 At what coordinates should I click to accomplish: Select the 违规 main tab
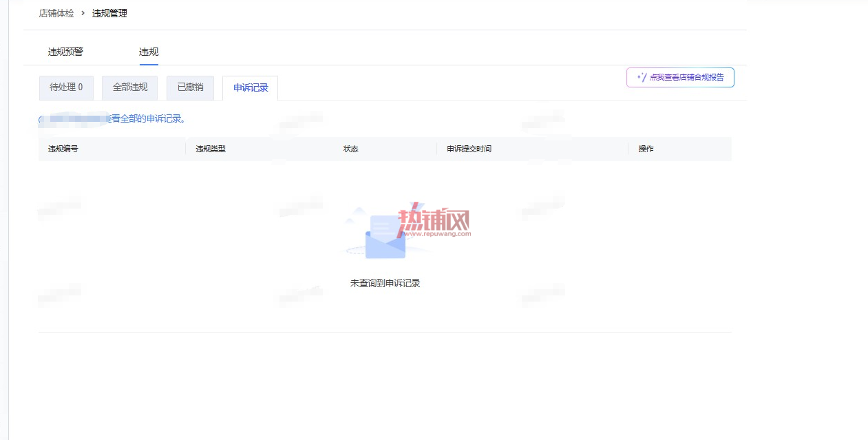(x=149, y=52)
